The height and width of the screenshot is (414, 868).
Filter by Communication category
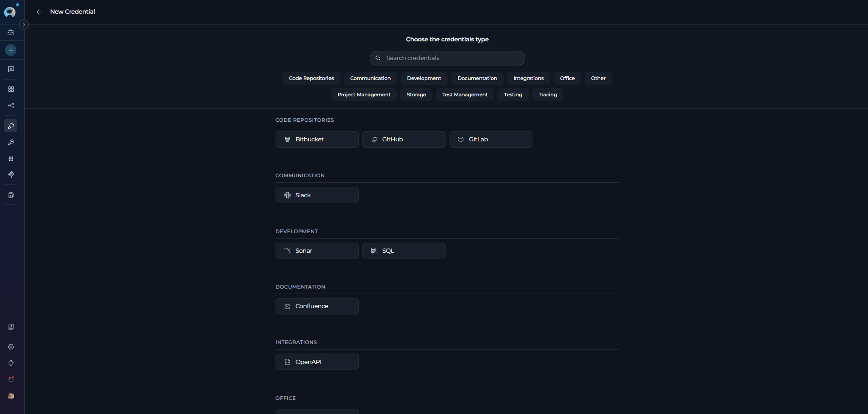(371, 78)
